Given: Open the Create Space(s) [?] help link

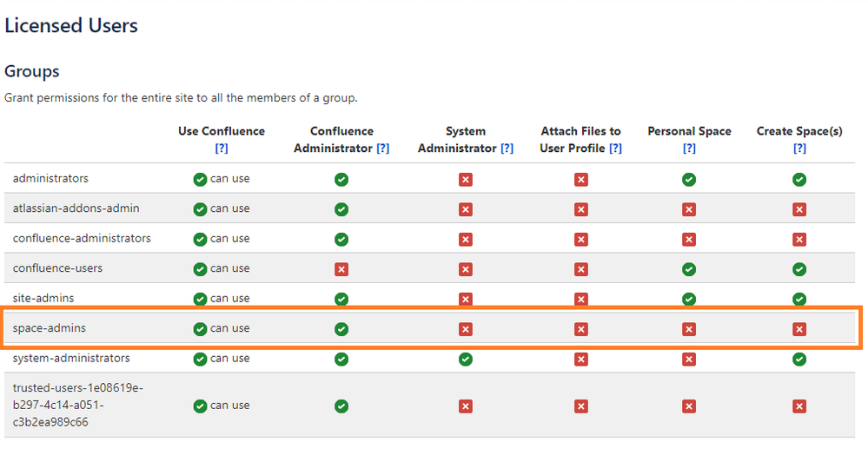Looking at the screenshot, I should tap(799, 149).
